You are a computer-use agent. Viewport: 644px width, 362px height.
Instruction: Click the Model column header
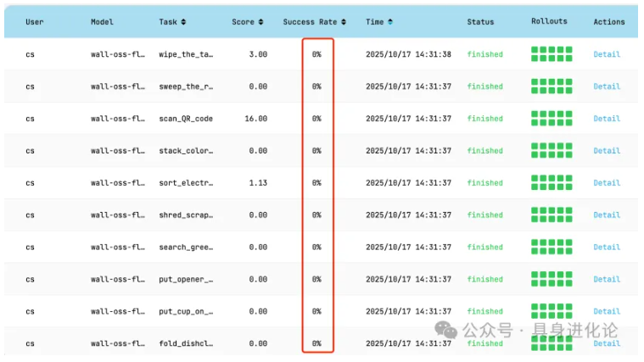coord(102,22)
